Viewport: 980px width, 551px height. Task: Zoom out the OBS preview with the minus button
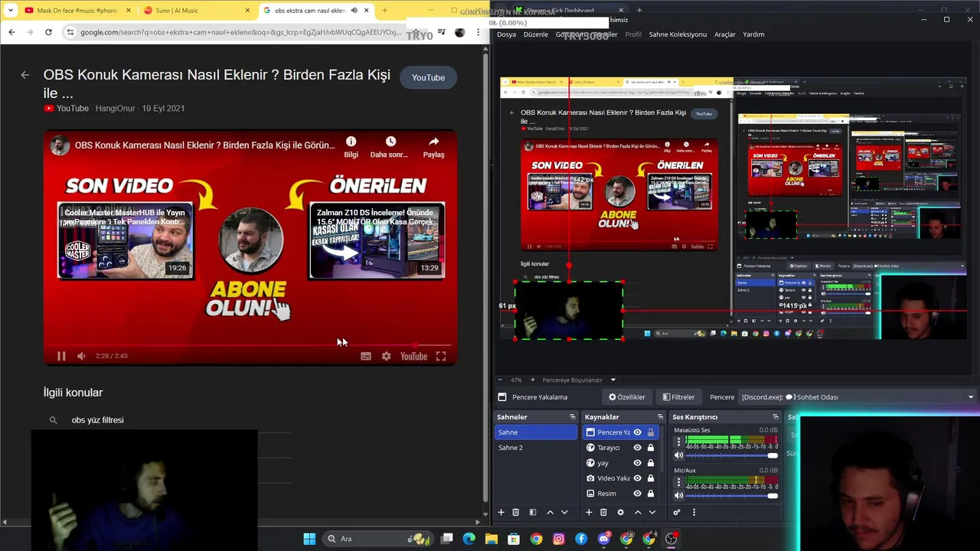[x=501, y=380]
